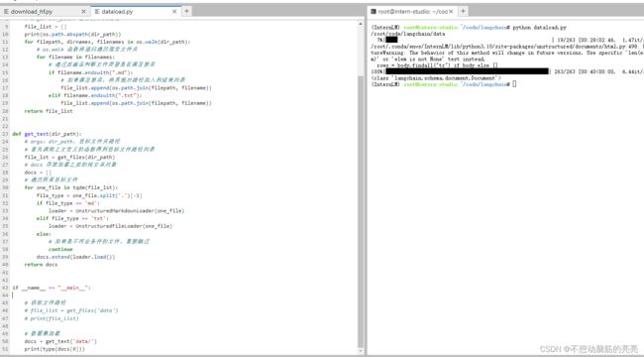Click the print(os.path.abspath(dir_path)) line

click(72, 34)
